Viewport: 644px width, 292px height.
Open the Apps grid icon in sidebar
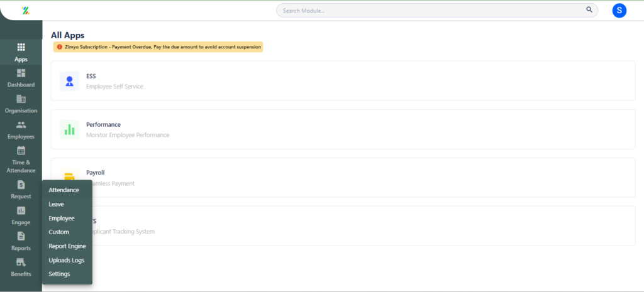click(x=21, y=47)
